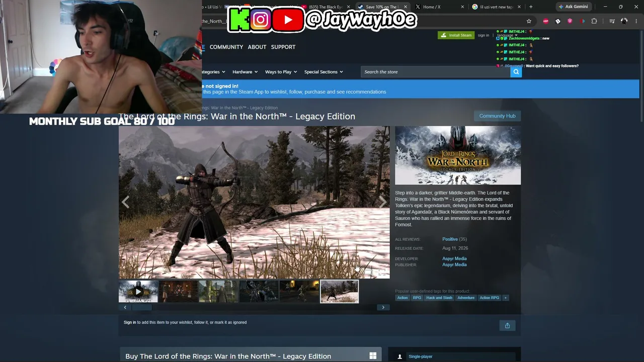Image resolution: width=644 pixels, height=362 pixels.
Task: Open the media control icon in Chrome toolbar
Action: coord(612,21)
